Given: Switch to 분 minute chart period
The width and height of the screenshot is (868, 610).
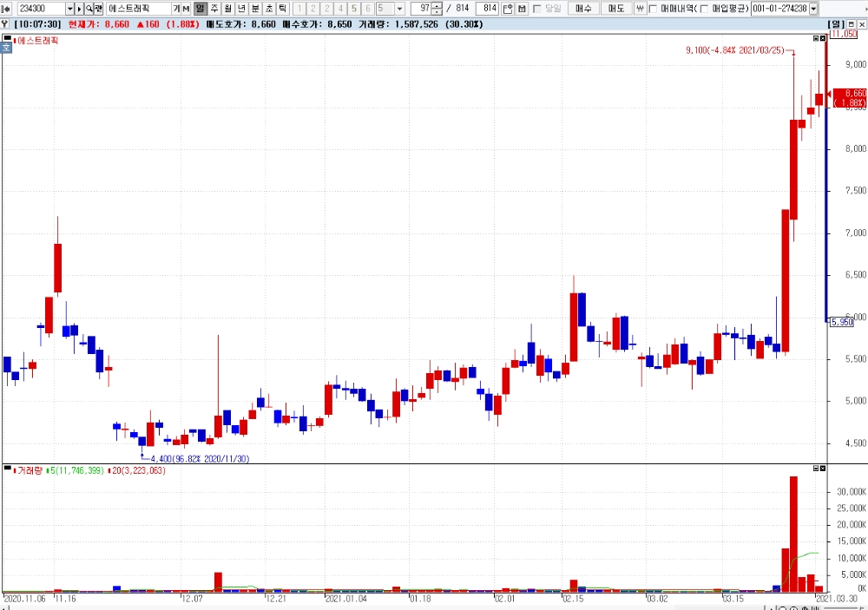Looking at the screenshot, I should [x=255, y=9].
